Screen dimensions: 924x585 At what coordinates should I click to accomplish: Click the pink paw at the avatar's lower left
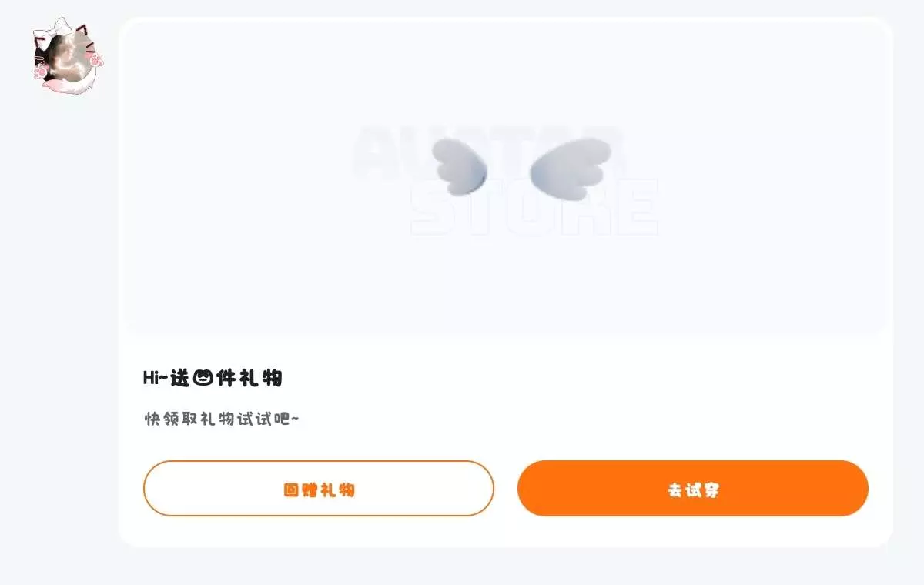[x=41, y=72]
